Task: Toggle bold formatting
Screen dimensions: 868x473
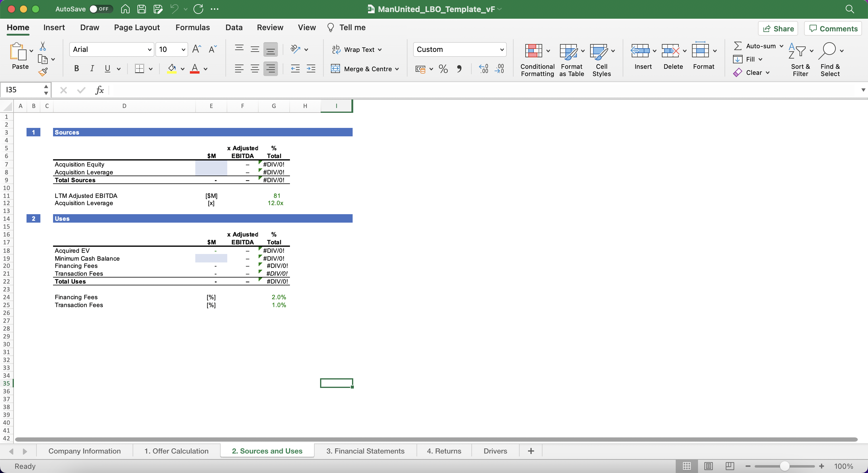Action: pos(77,69)
